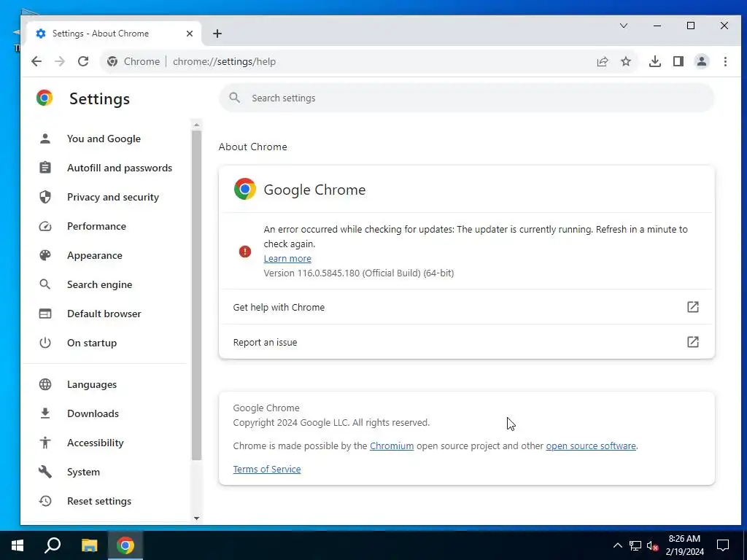Open the Windows Start menu
747x560 pixels.
click(x=18, y=545)
